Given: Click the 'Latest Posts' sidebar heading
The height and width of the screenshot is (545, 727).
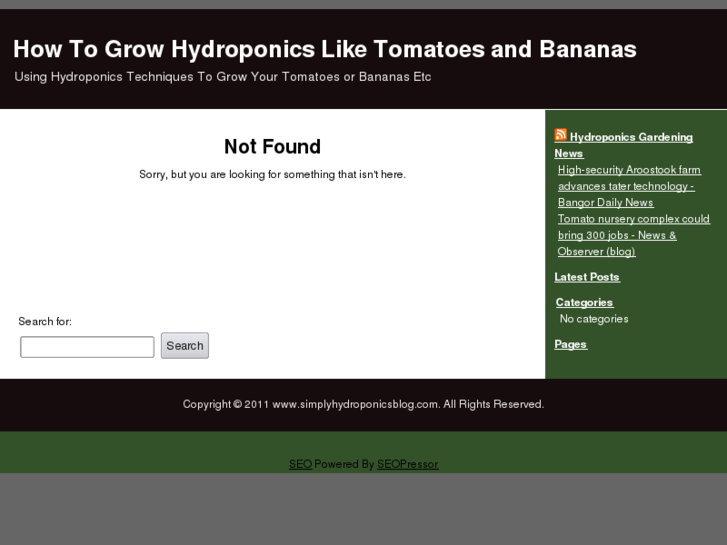Looking at the screenshot, I should (587, 277).
